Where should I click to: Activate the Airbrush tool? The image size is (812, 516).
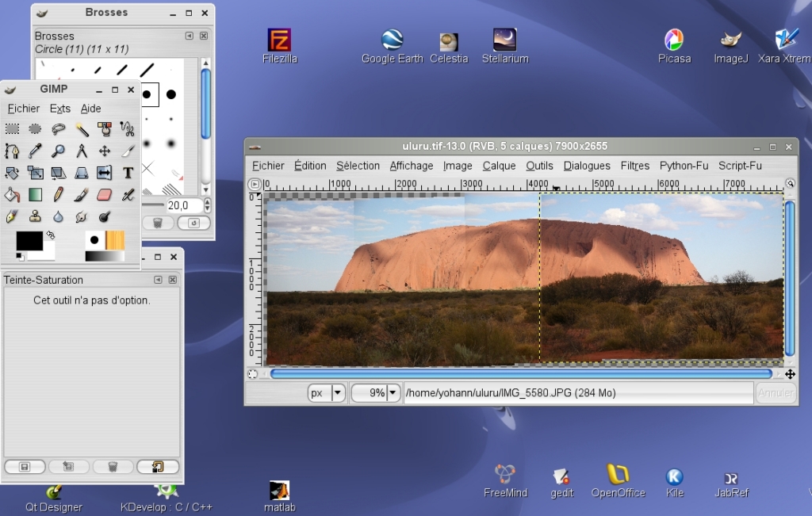click(128, 195)
